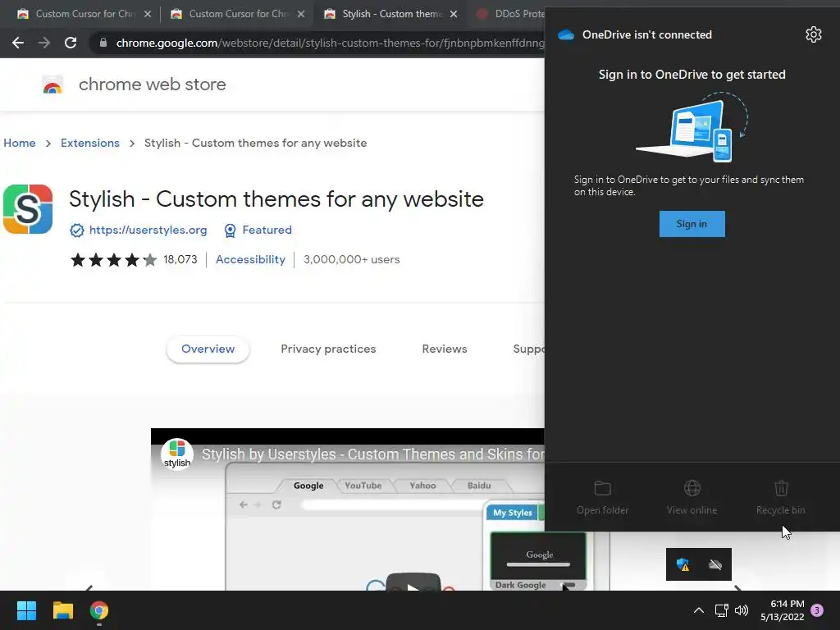This screenshot has height=630, width=840.
Task: Click previous slide arrow
Action: click(89, 587)
